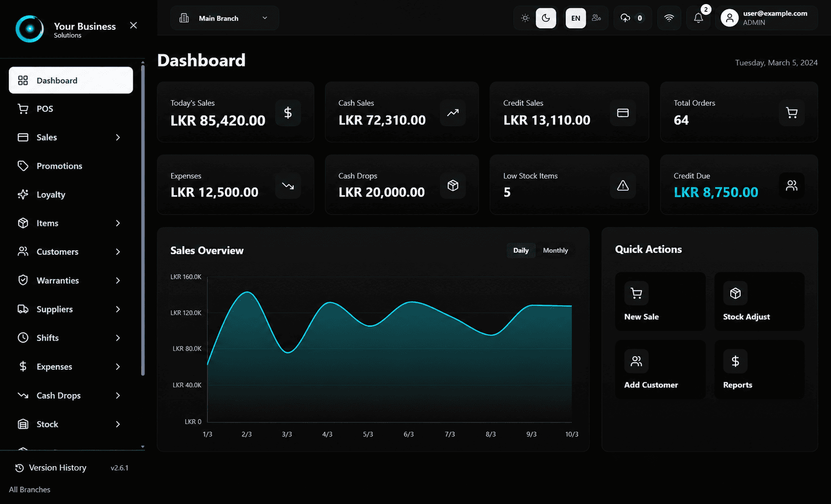Close the sidebar with the X icon
This screenshot has height=504, width=831.
(133, 25)
